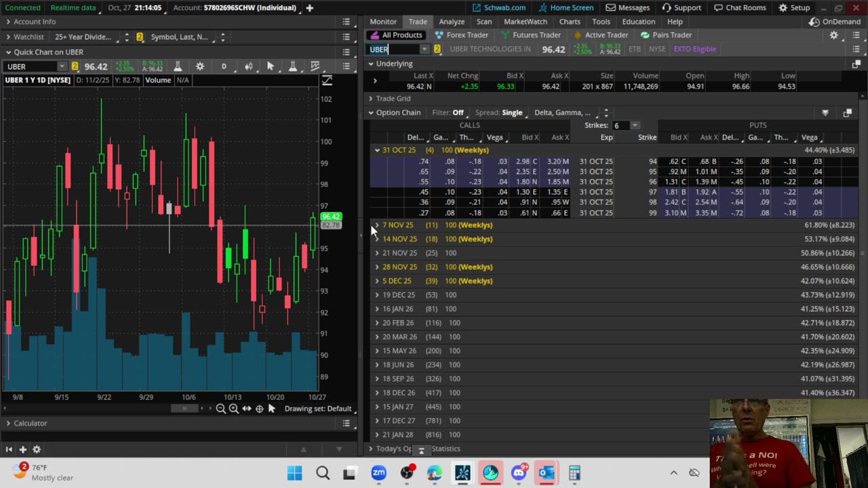Image resolution: width=868 pixels, height=488 pixels.
Task: Expand the Account Info panel
Action: point(8,22)
